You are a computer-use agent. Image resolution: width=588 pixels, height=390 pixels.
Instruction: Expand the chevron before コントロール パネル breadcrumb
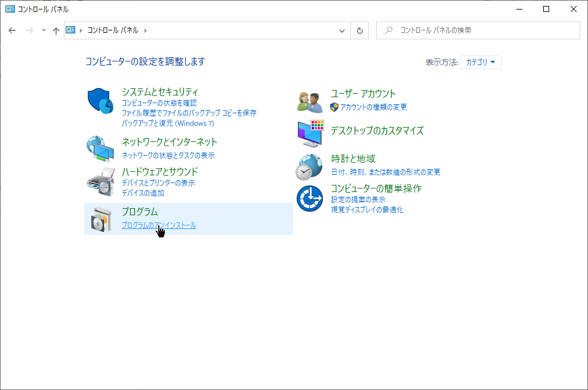(x=81, y=31)
